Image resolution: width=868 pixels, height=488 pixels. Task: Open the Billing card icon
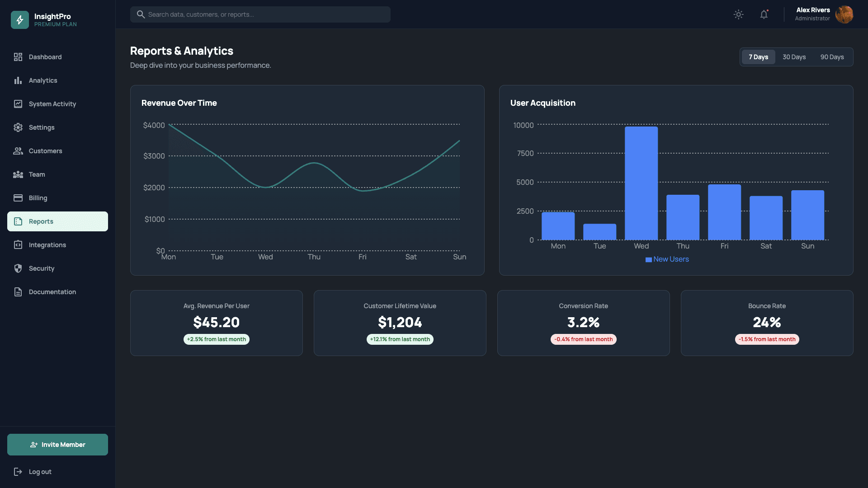point(18,198)
